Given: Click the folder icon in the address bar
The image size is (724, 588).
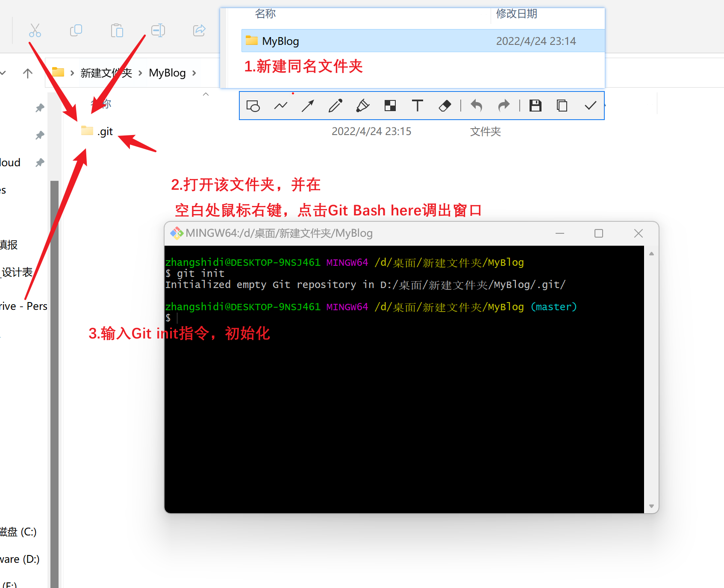Looking at the screenshot, I should click(x=58, y=72).
